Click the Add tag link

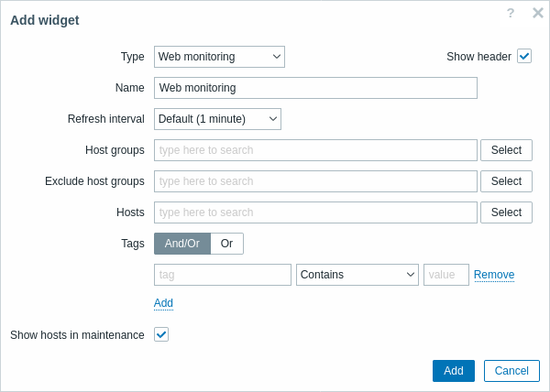[x=163, y=303]
